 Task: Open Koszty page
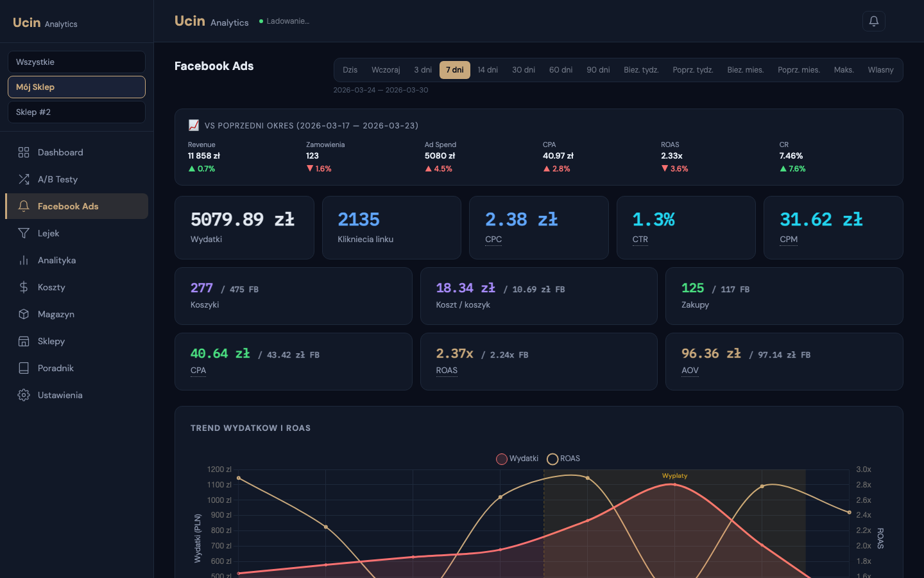click(76, 287)
